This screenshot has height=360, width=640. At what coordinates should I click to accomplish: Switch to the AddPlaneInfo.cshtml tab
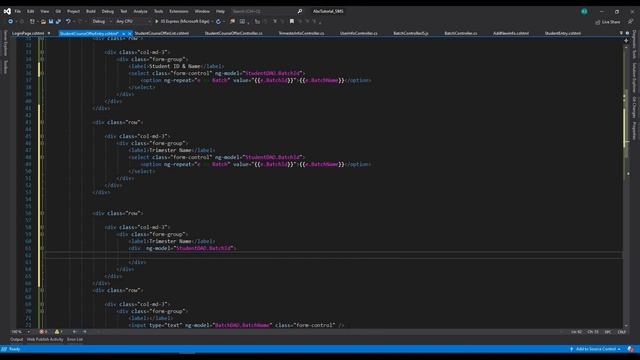pos(511,33)
